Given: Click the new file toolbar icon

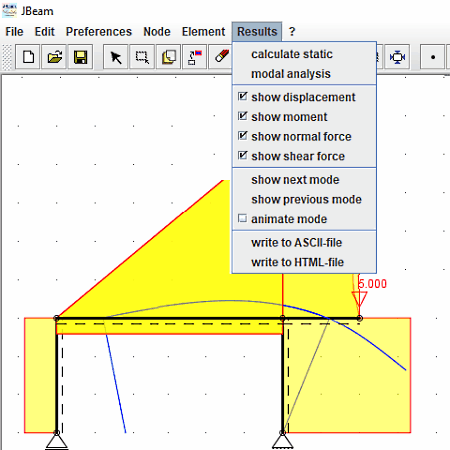Looking at the screenshot, I should (x=28, y=57).
